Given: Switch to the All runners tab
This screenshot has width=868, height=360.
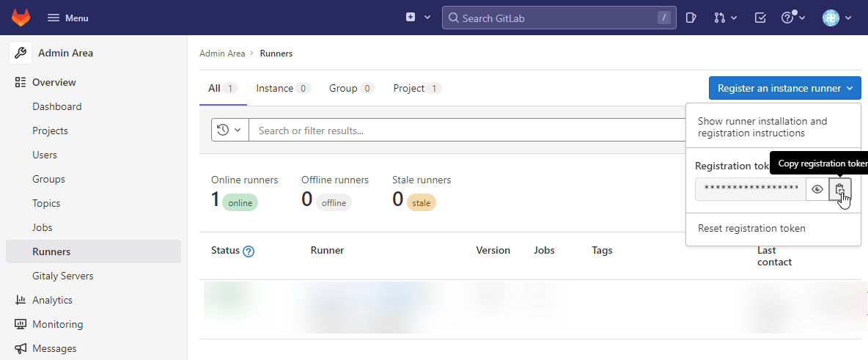Looking at the screenshot, I should (223, 88).
